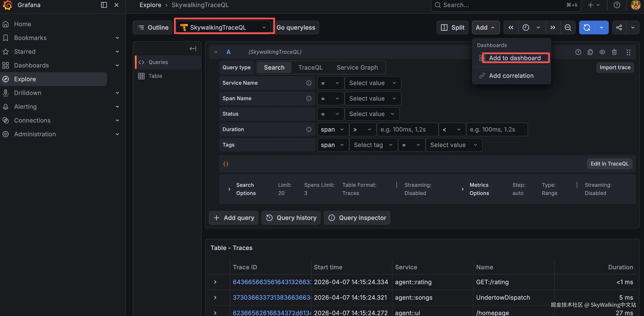Screen dimensions: 644x316
Task: Open query A help icon
Action: coord(578,52)
